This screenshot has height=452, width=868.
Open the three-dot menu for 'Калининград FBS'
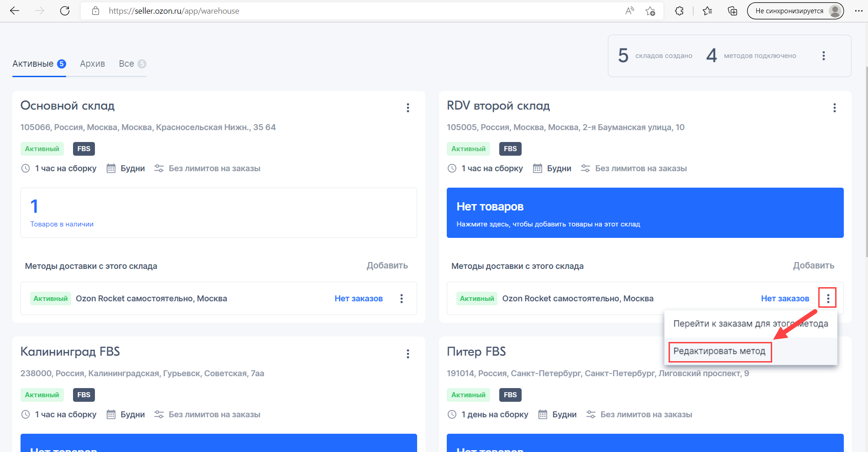pyautogui.click(x=408, y=354)
